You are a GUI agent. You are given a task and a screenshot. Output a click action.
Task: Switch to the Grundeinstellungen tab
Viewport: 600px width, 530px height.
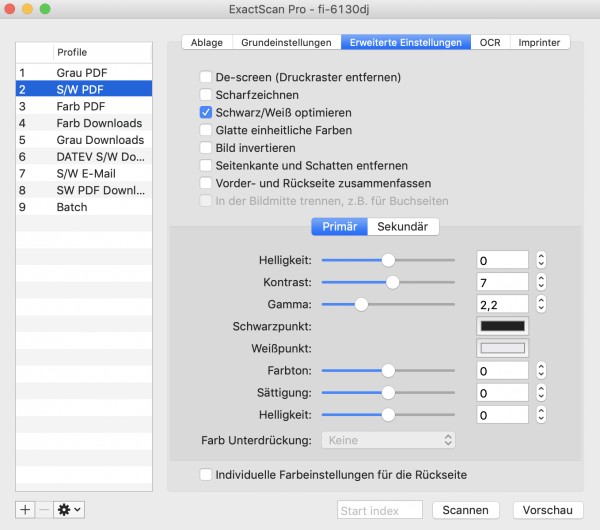[x=286, y=42]
